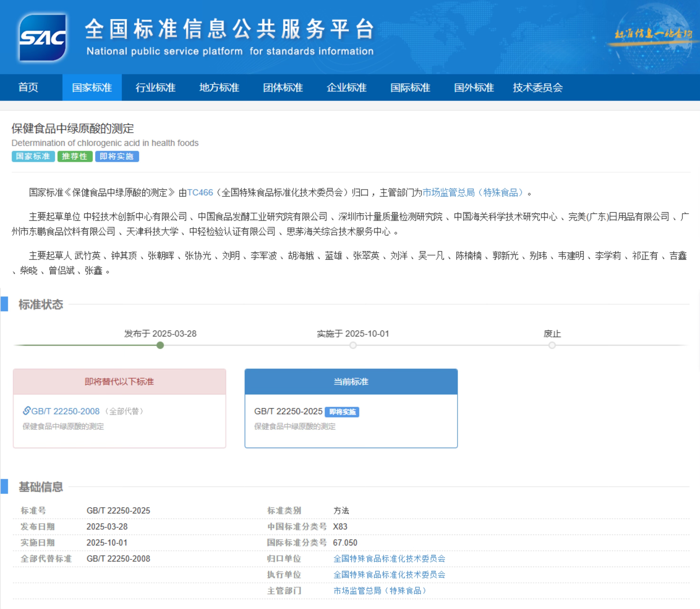700x609 pixels.
Task: Click the 即将实施 badge next to GB/T 22250-2025
Action: [x=342, y=412]
